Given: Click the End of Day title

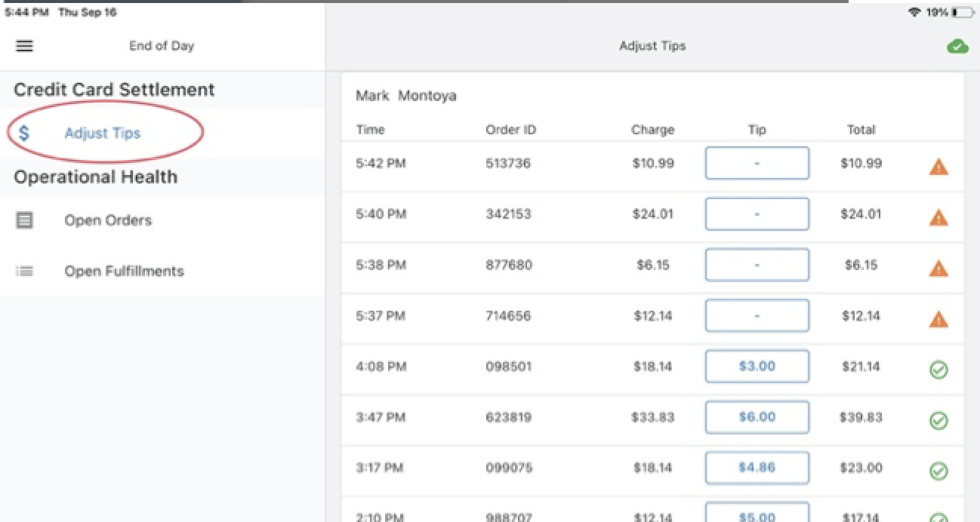Looking at the screenshot, I should pyautogui.click(x=162, y=46).
